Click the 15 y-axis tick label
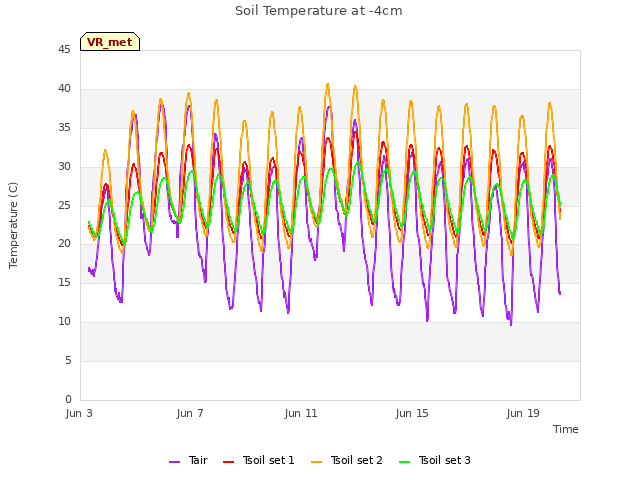This screenshot has height=480, width=640. click(64, 282)
